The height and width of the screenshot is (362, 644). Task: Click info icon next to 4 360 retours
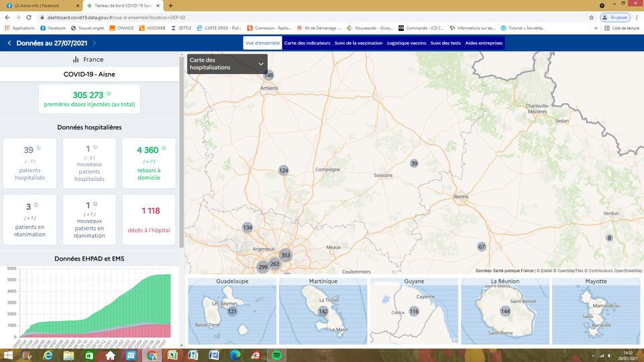(163, 148)
